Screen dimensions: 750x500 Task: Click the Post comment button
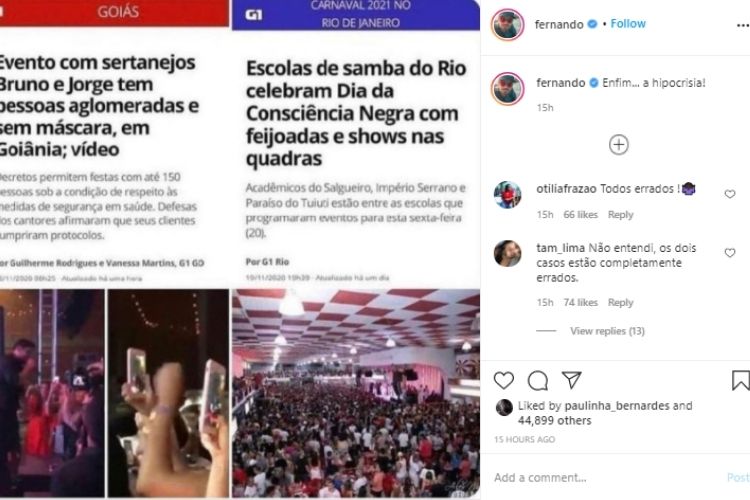coord(738,477)
